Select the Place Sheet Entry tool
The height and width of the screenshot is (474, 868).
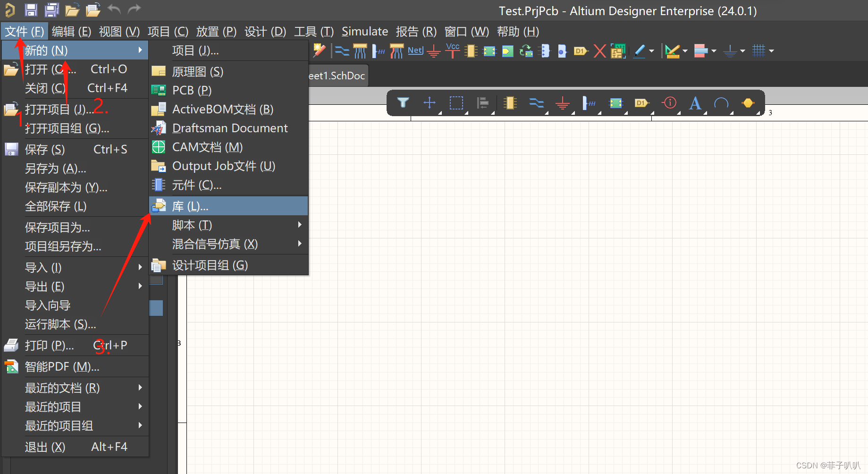[508, 51]
